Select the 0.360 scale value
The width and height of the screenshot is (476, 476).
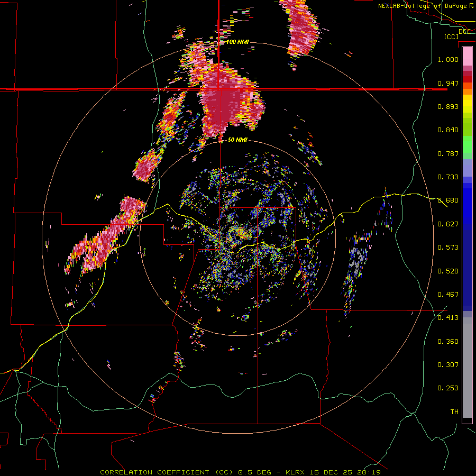(x=448, y=342)
